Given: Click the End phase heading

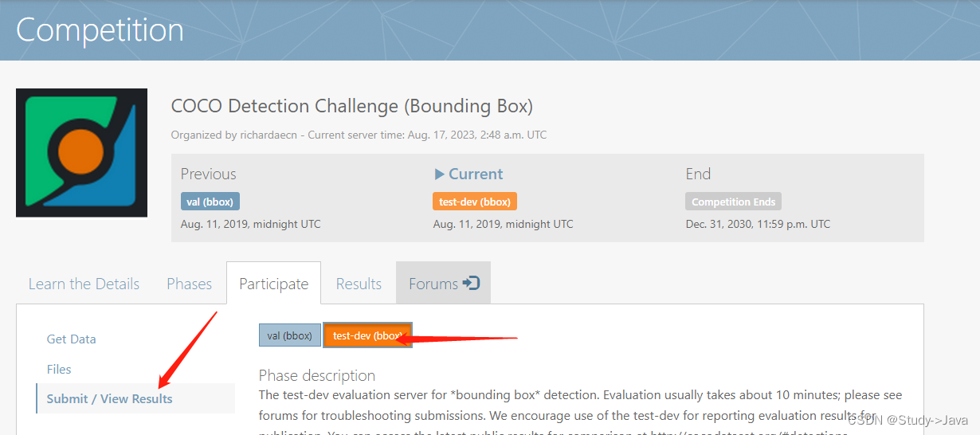Looking at the screenshot, I should [699, 174].
